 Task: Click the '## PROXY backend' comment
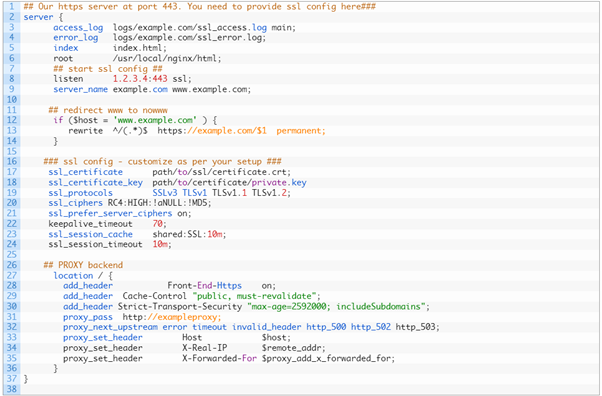[x=83, y=265]
